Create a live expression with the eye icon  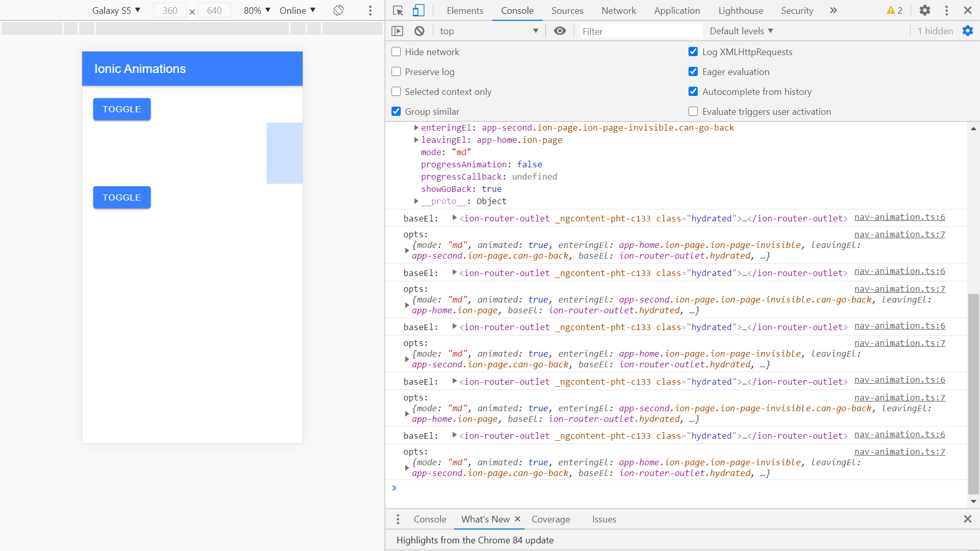click(560, 31)
